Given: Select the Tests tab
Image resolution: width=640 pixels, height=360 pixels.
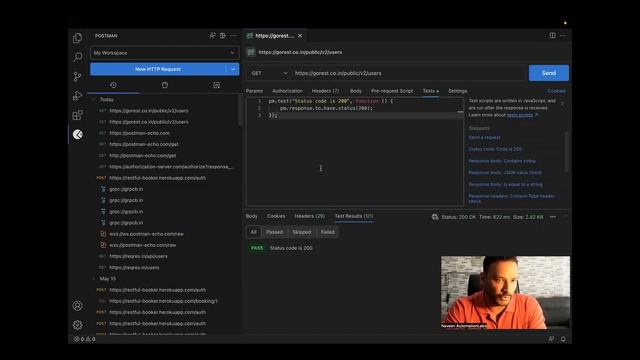Looking at the screenshot, I should pyautogui.click(x=430, y=91).
